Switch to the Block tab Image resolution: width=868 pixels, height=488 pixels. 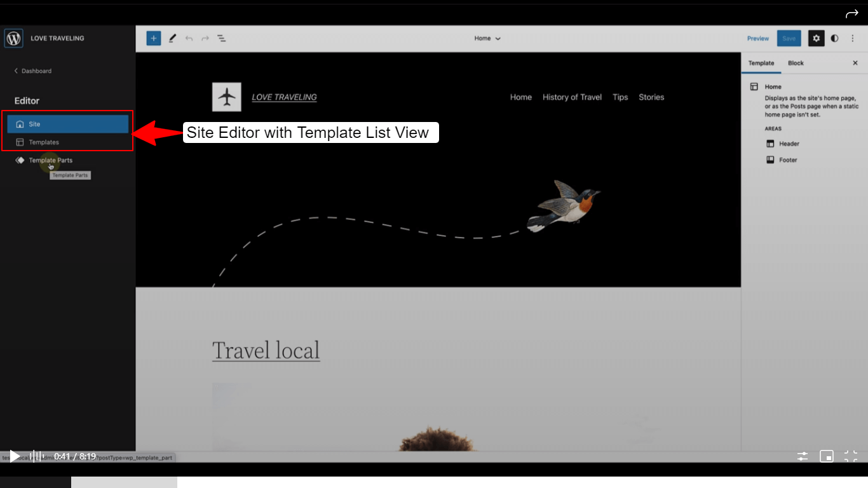796,63
